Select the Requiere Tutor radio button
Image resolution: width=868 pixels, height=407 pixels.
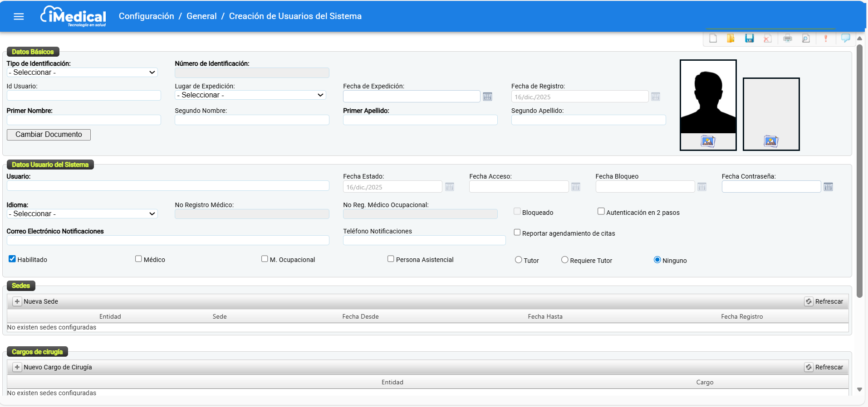pos(564,260)
